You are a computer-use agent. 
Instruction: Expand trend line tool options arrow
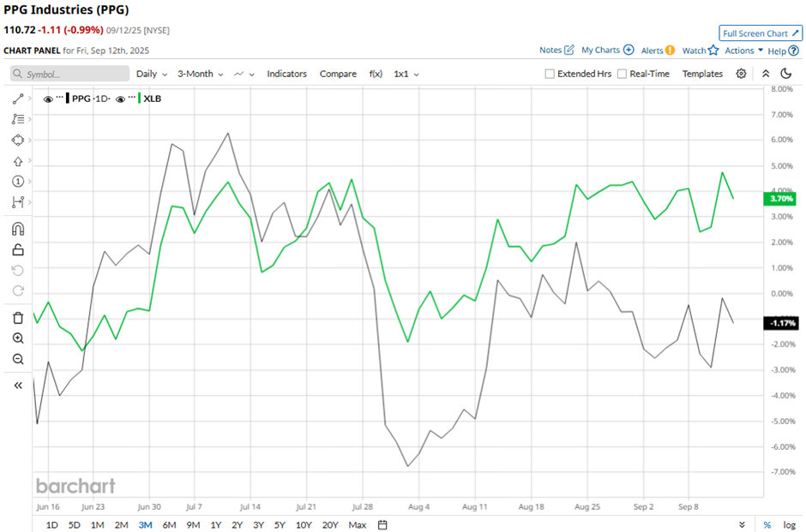(x=30, y=98)
